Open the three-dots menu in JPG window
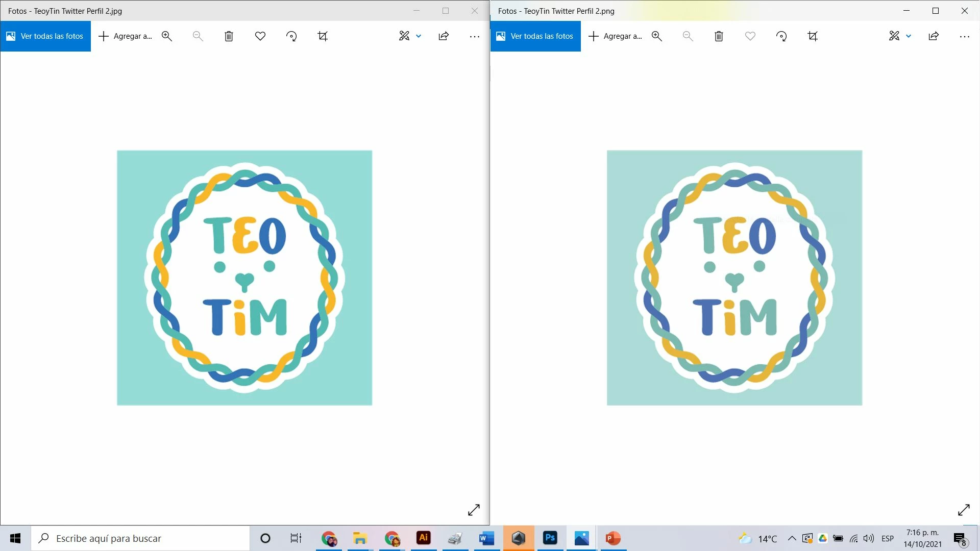 [474, 36]
